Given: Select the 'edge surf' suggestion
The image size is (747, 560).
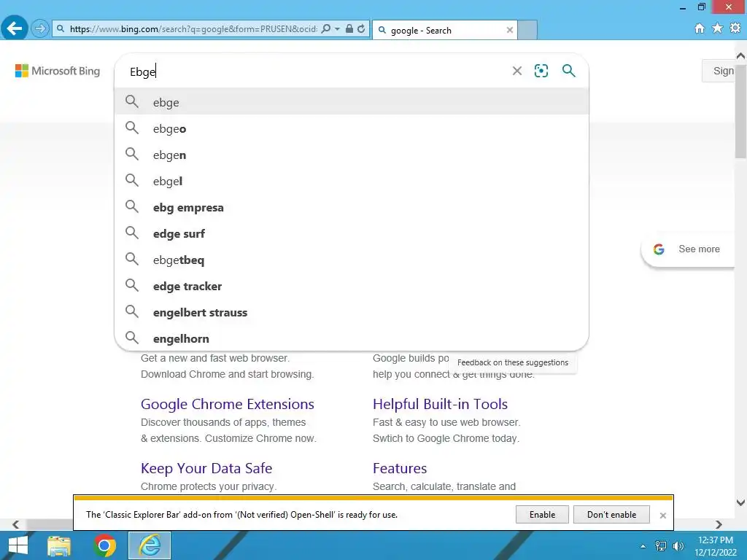Looking at the screenshot, I should coord(352,233).
